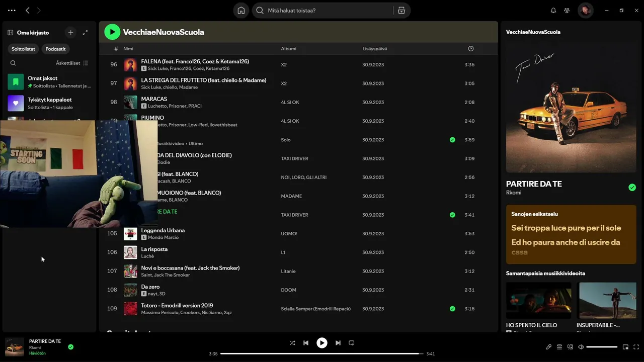This screenshot has height=362, width=644.
Task: Create new playlist with plus icon
Action: [70, 33]
